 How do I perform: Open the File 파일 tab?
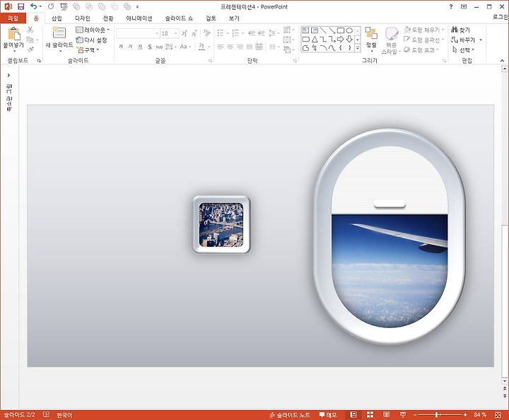[x=13, y=18]
